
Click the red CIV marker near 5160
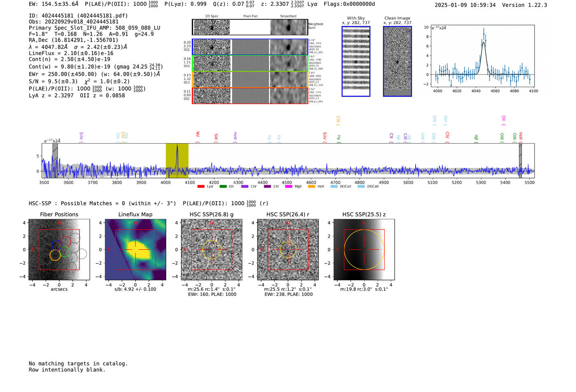(x=447, y=137)
